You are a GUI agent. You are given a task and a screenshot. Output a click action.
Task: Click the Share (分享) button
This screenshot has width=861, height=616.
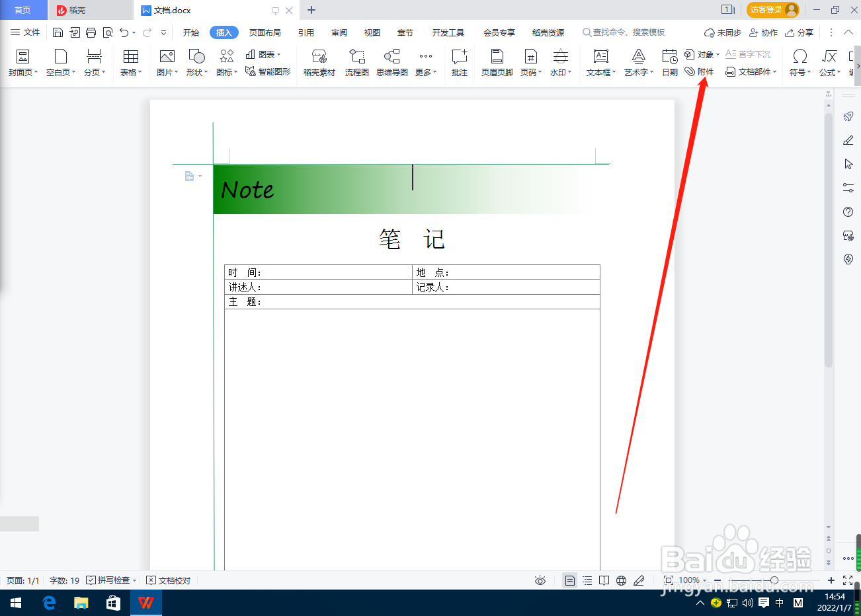799,32
